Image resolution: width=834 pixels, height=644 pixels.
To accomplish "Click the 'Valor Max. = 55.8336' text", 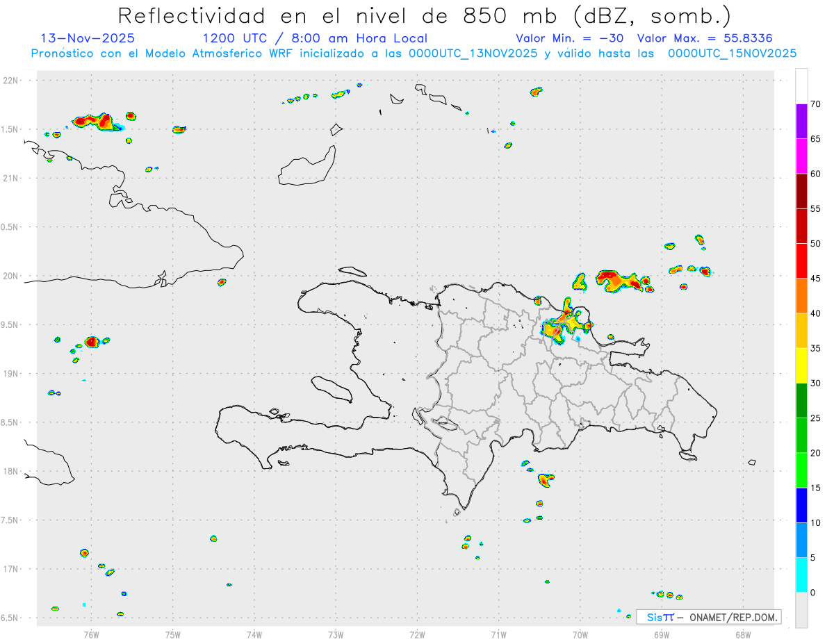I will (x=705, y=38).
